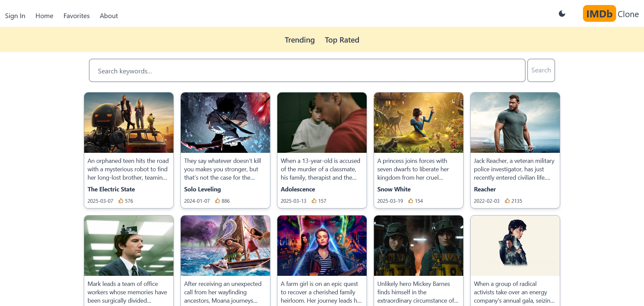This screenshot has height=306, width=644.
Task: Switch to the Trending tab
Action: pos(300,40)
